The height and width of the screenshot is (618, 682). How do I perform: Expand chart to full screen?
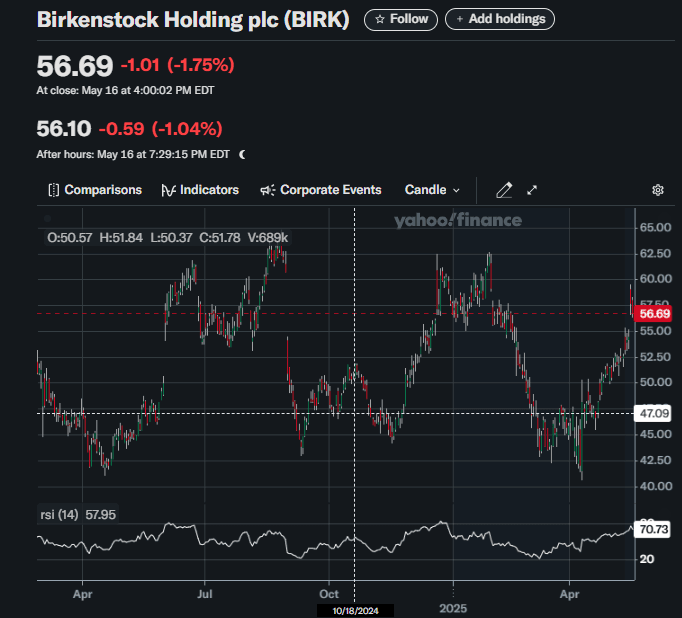(x=532, y=190)
